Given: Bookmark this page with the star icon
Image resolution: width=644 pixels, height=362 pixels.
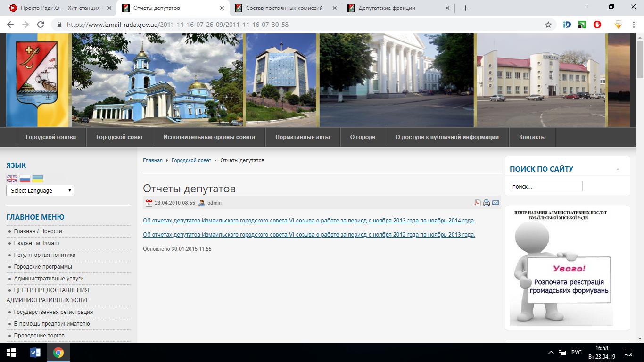Looking at the screenshot, I should point(548,25).
